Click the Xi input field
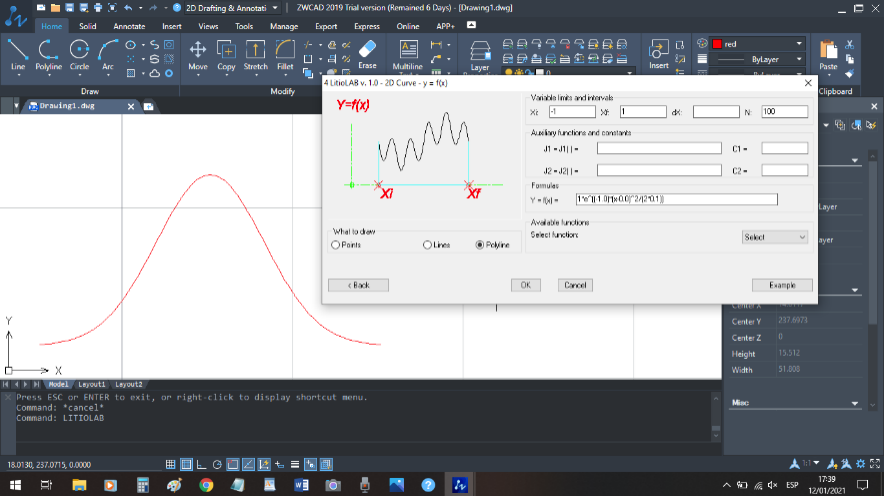 pos(572,112)
